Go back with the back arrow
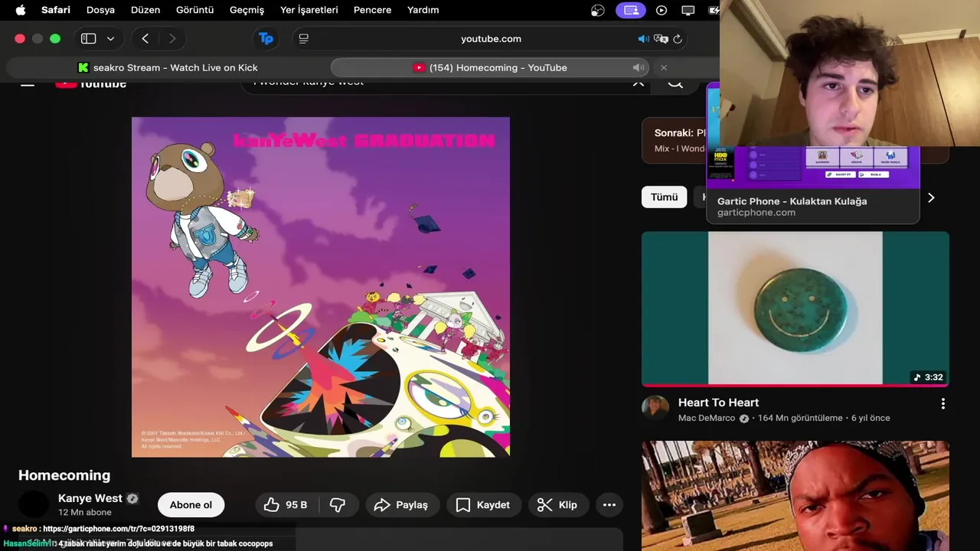 tap(145, 38)
